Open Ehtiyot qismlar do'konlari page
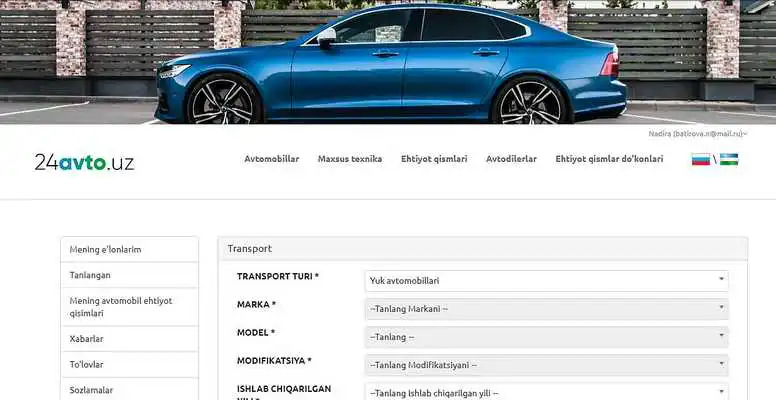 (608, 159)
